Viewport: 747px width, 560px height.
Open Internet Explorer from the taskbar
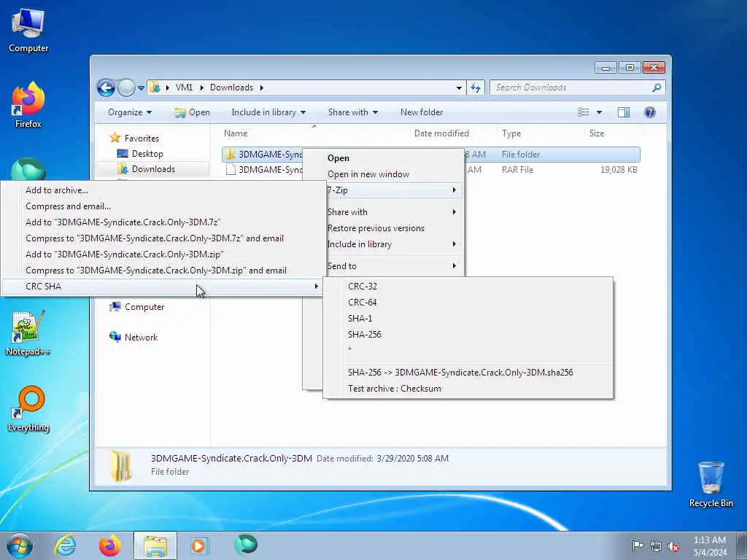click(x=65, y=545)
